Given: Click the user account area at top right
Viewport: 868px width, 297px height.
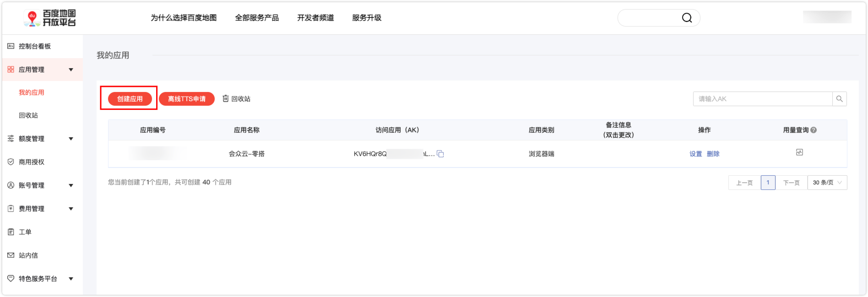Looking at the screenshot, I should coord(827,17).
